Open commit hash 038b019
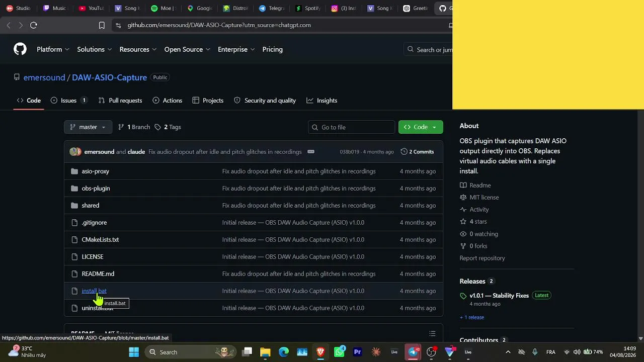This screenshot has height=362, width=644. pyautogui.click(x=350, y=152)
